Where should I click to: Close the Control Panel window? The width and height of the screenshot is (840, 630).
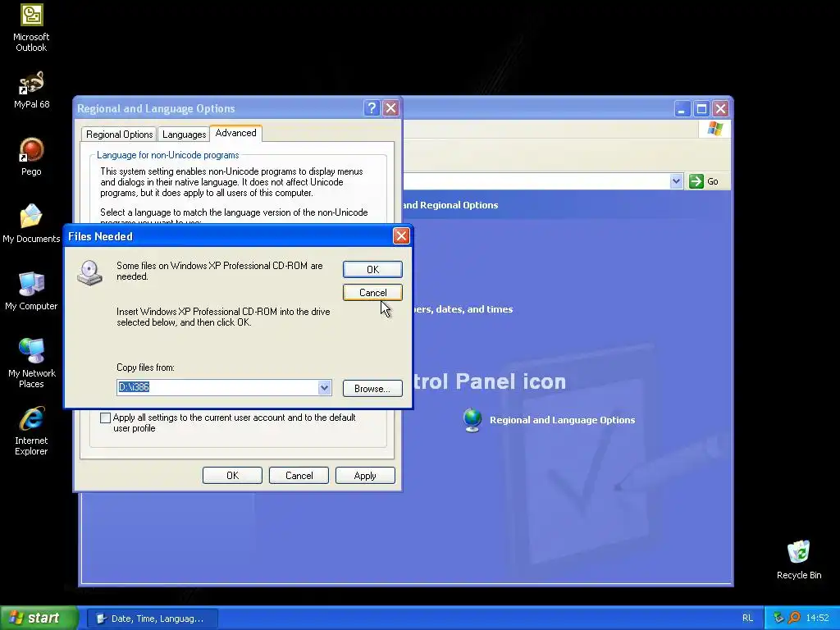coord(720,109)
